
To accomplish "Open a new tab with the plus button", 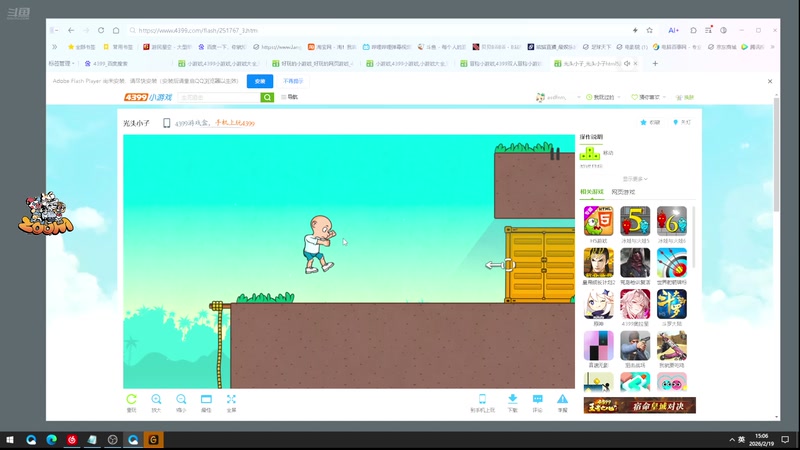I will pyautogui.click(x=655, y=64).
